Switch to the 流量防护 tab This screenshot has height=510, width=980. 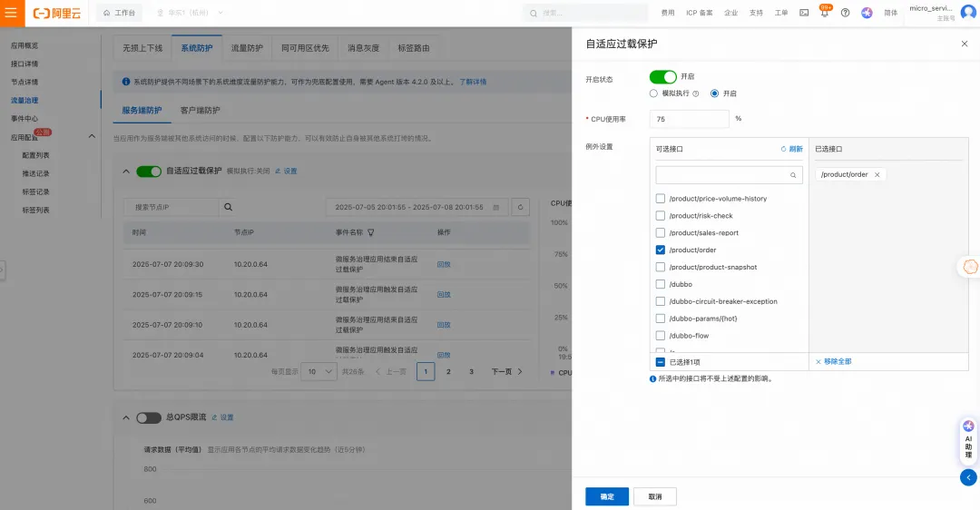(247, 48)
